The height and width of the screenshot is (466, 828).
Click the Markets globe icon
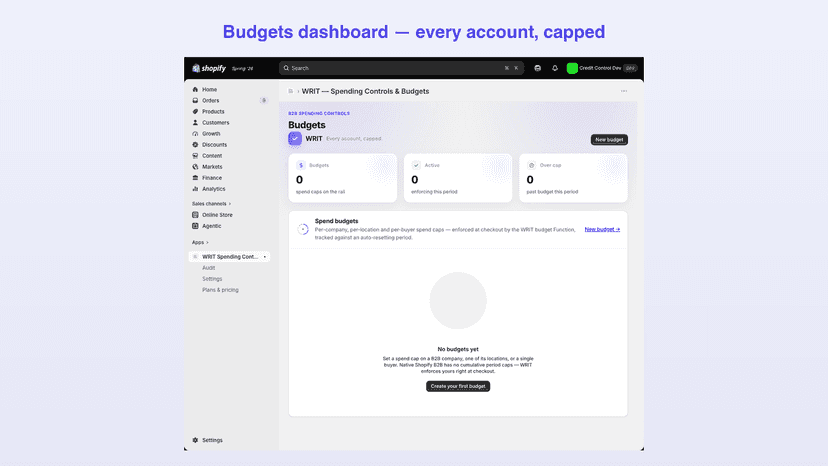point(195,167)
